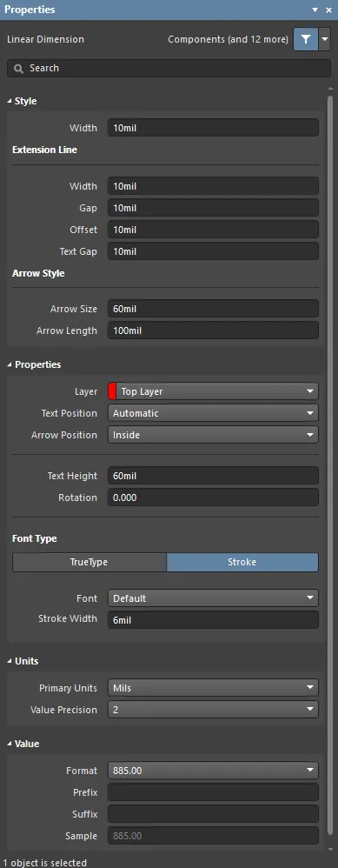Click the red Top Layer color swatch
The width and height of the screenshot is (338, 868).
(x=112, y=391)
